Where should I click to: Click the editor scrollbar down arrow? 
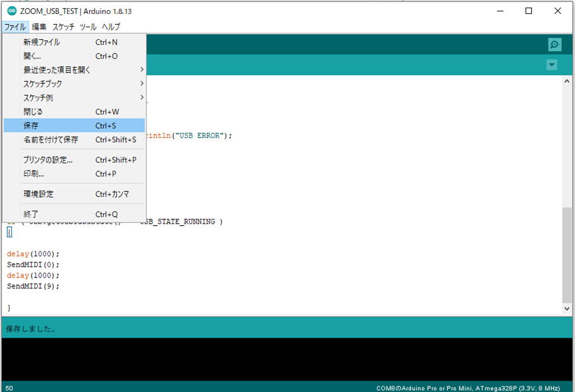(567, 309)
